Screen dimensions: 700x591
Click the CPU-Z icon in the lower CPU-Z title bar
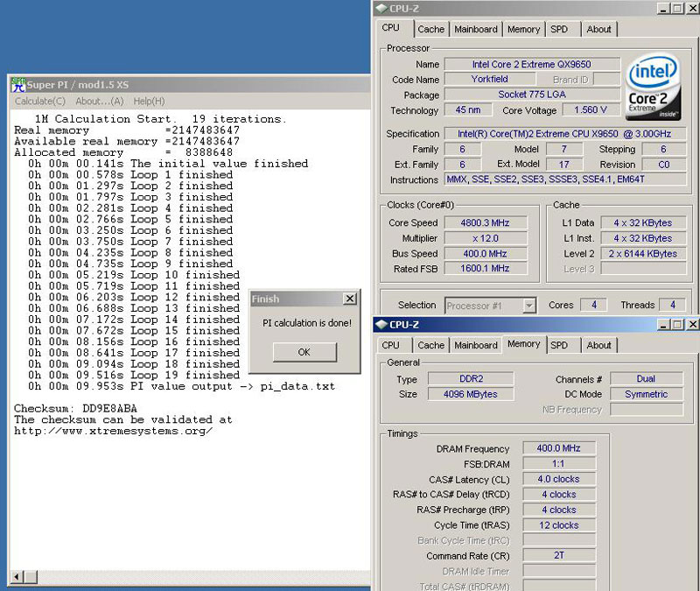pos(381,324)
